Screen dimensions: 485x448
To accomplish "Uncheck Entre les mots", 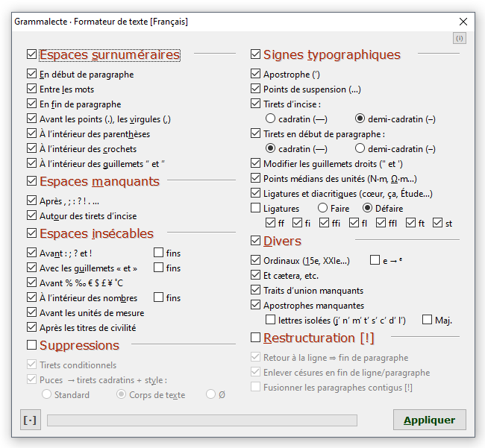I will click(31, 89).
